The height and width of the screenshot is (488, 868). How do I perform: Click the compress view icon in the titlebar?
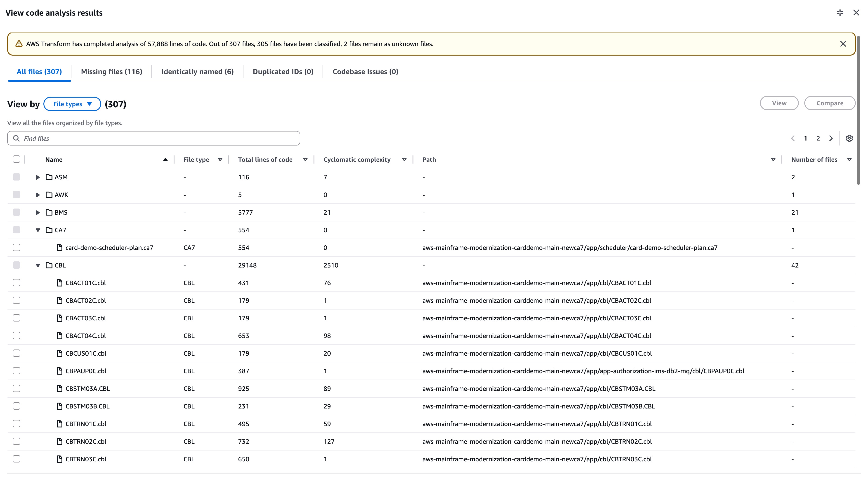pyautogui.click(x=840, y=12)
